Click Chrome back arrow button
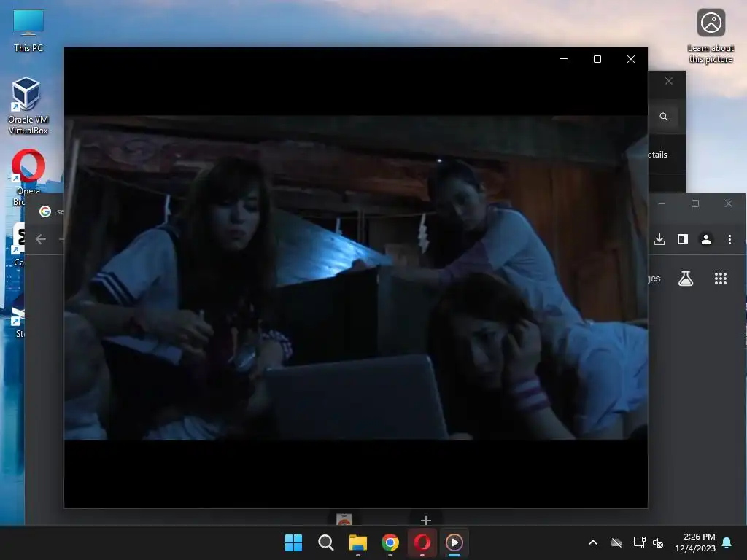 point(41,239)
